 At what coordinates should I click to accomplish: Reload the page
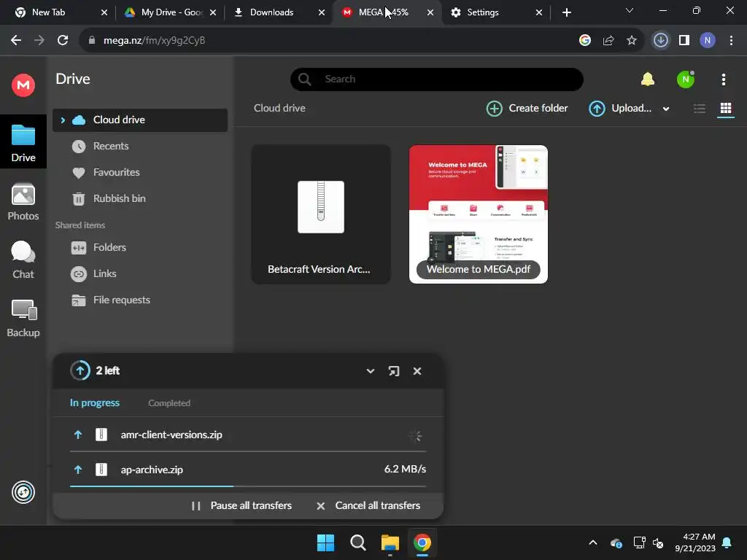point(63,41)
